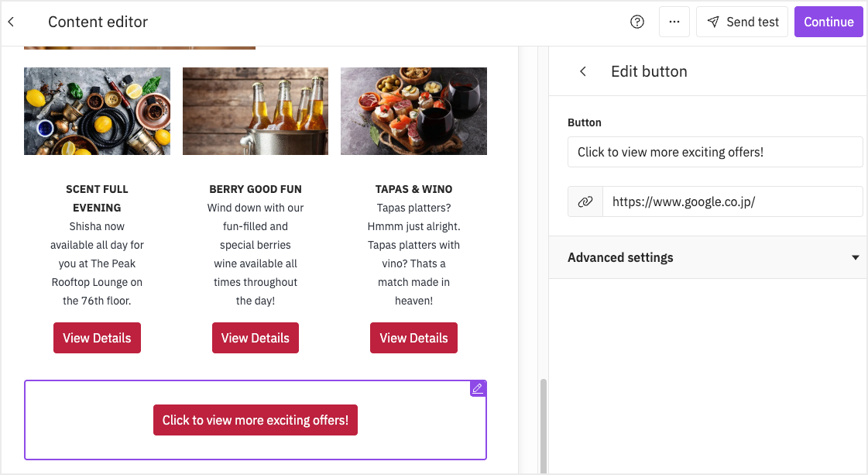This screenshot has height=475, width=868.
Task: Open the help question mark icon
Action: coord(637,22)
